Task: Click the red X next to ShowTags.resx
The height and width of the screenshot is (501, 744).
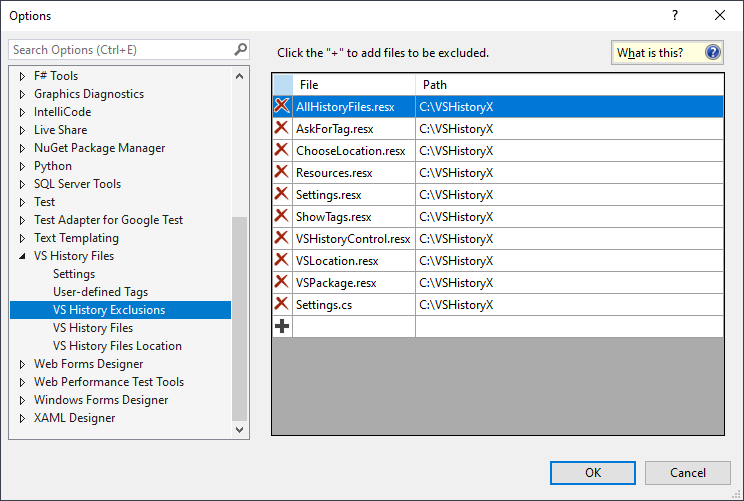Action: pyautogui.click(x=282, y=216)
